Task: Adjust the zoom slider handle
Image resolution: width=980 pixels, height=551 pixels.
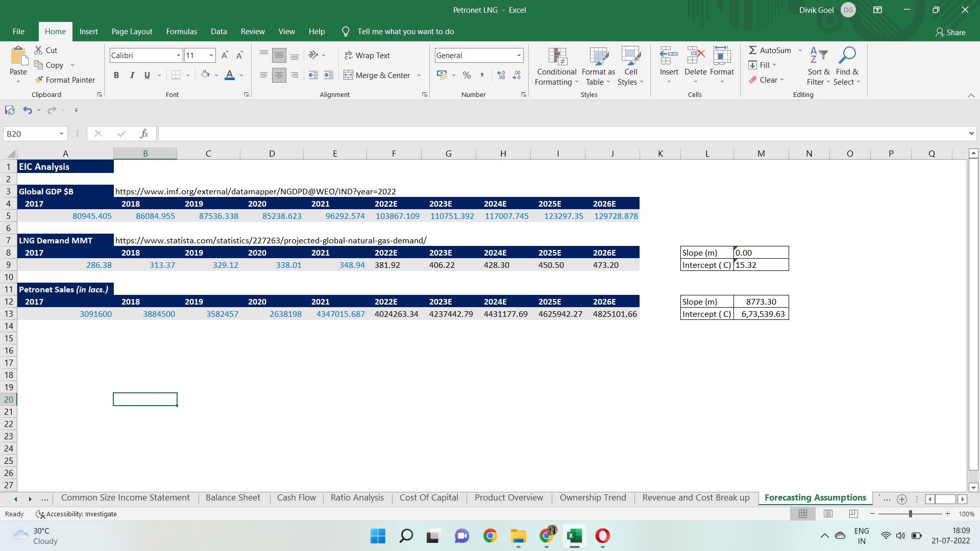Action: pyautogui.click(x=910, y=514)
